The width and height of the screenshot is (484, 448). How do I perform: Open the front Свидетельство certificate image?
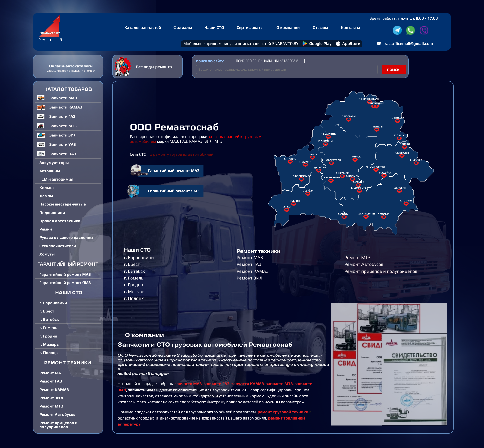414,379
